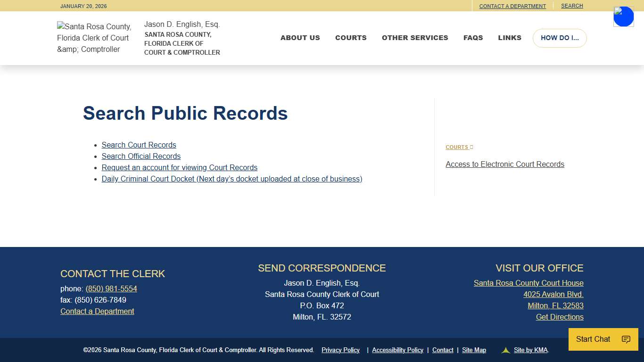Open Search Official Records
This screenshot has width=644, height=362.
click(x=141, y=156)
